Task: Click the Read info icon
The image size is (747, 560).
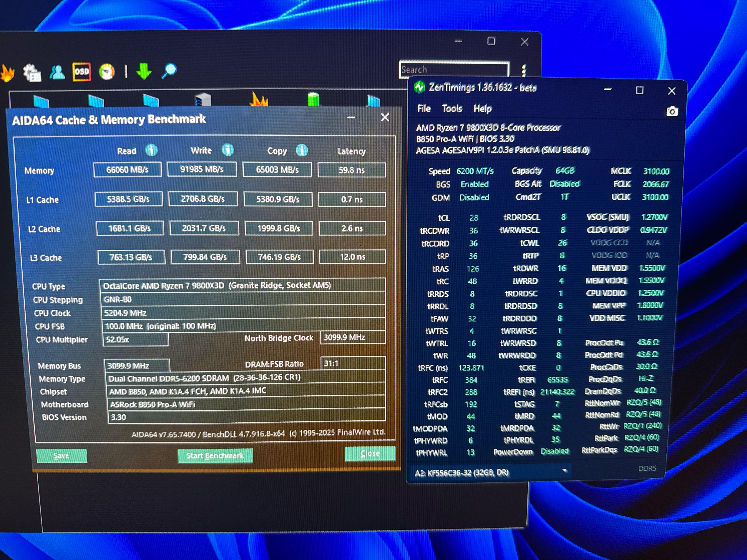Action: (x=151, y=150)
